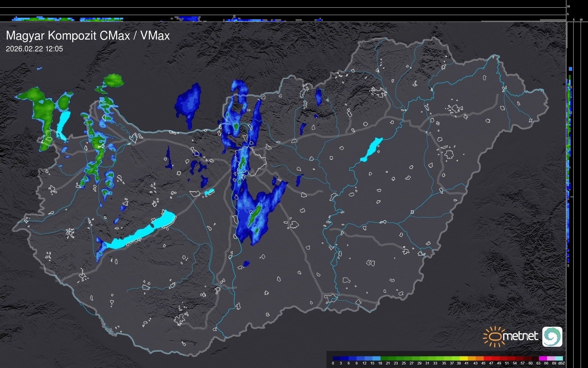Click the small cyan Lake Velence
The image size is (588, 368).
click(209, 192)
